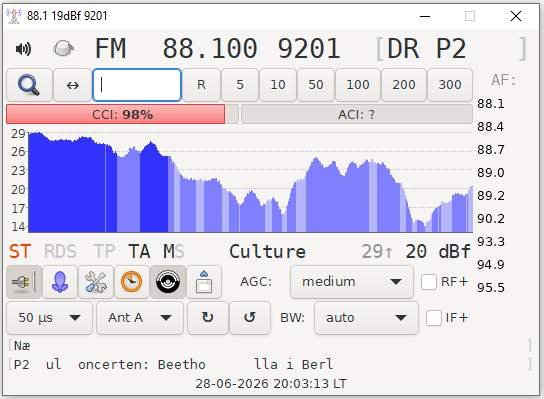The image size is (544, 399).
Task: Enable the RF+ checkbox
Action: pos(429,282)
